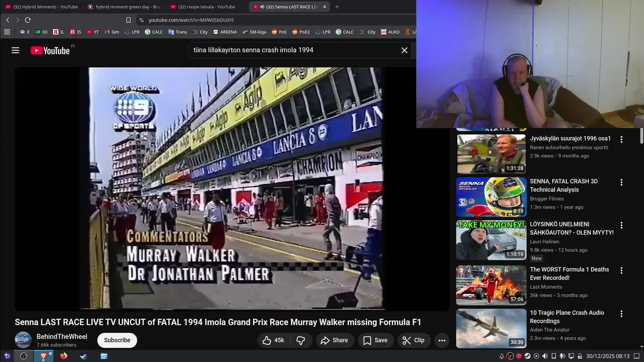The width and height of the screenshot is (644, 362).
Task: Open the IO bookmark
Action: 41,32
